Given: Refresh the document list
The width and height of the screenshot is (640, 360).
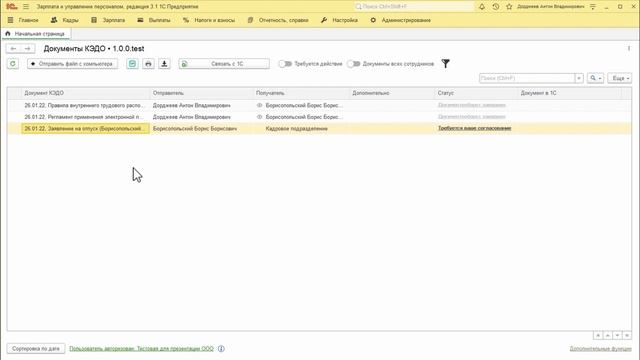Looking at the screenshot, I should point(13,64).
